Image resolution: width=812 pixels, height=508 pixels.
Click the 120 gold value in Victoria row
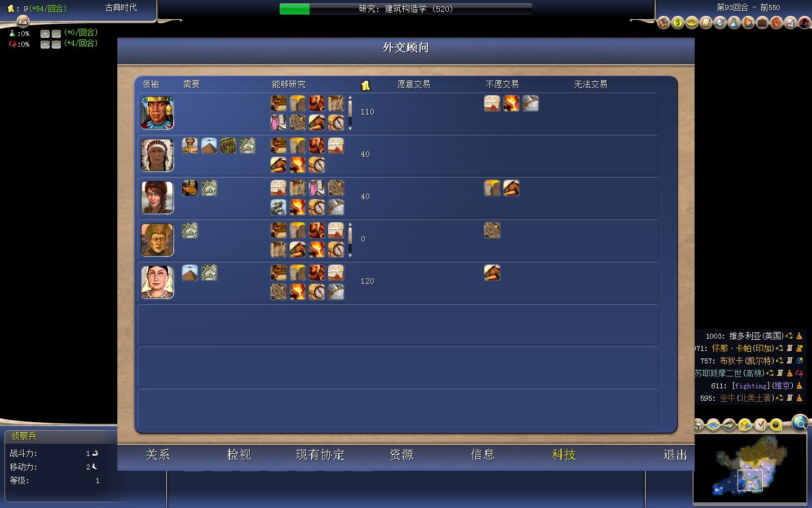pos(367,281)
